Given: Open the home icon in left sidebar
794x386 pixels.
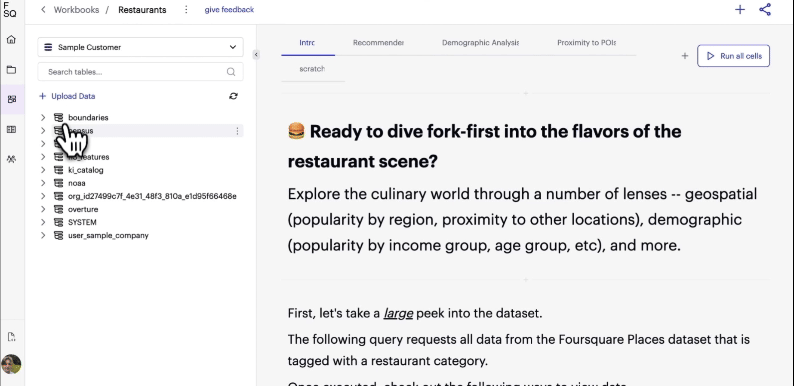Looking at the screenshot, I should tap(11, 40).
